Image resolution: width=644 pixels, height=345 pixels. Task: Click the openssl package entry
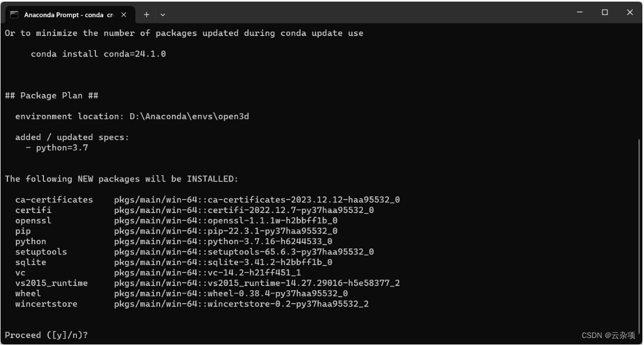tap(31, 220)
